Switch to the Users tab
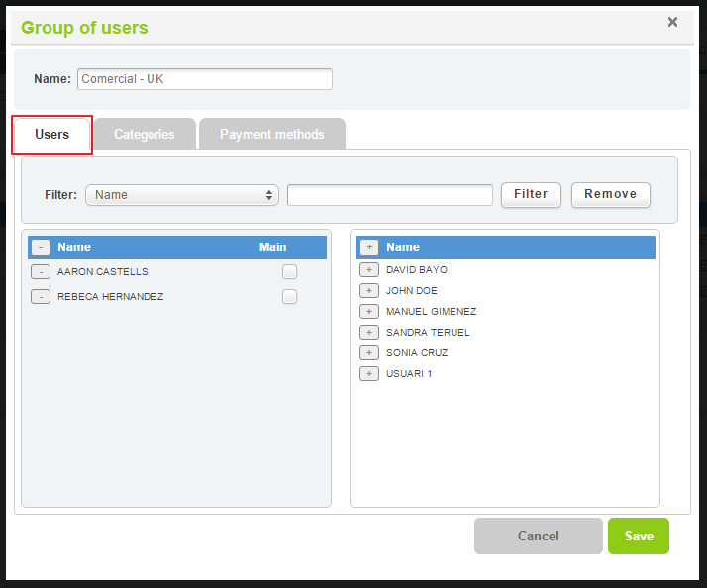This screenshot has width=707, height=588. point(51,135)
